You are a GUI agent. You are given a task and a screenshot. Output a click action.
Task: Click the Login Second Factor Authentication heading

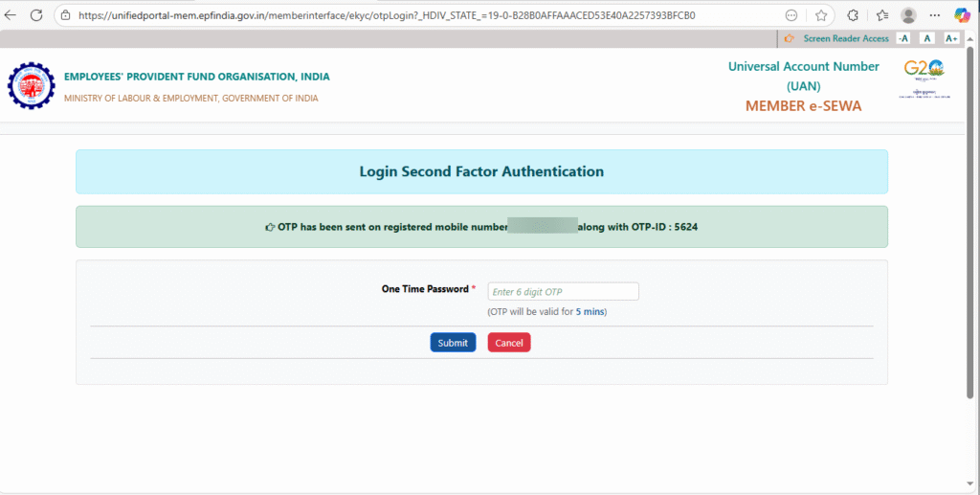(482, 172)
